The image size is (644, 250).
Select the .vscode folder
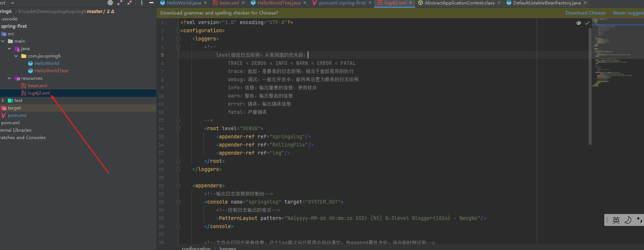click(9, 19)
